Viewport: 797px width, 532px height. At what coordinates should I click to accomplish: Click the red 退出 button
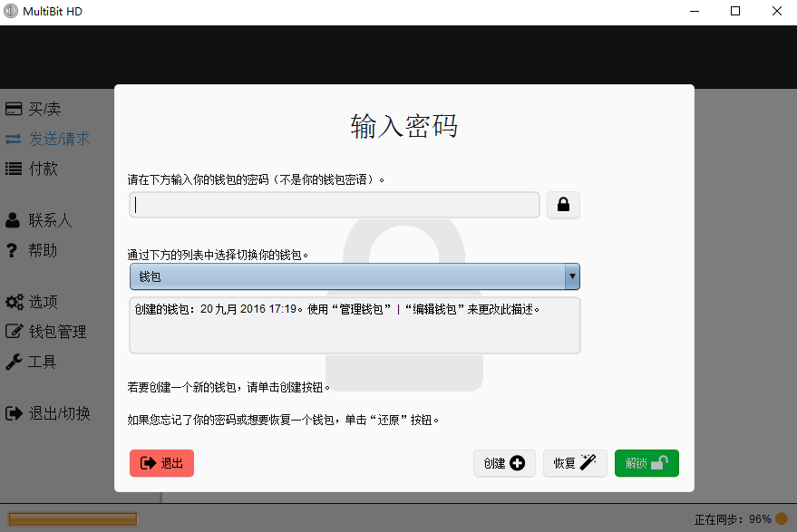coord(161,463)
